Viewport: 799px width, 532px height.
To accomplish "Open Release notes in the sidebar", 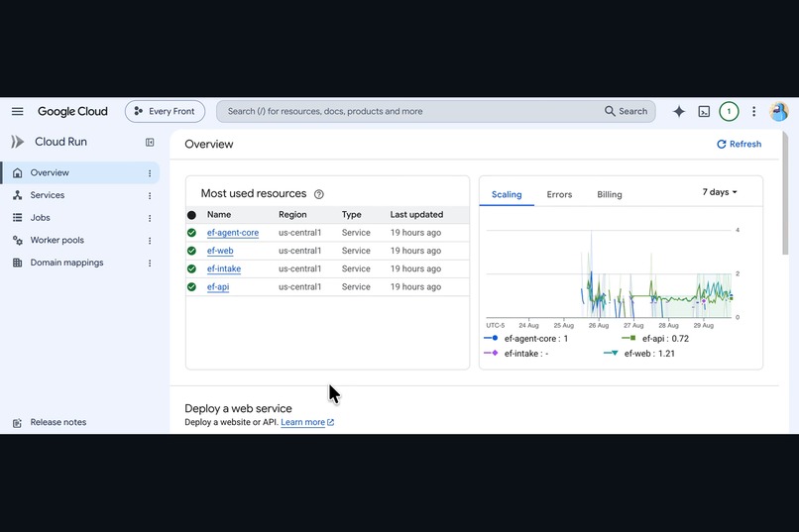I will (58, 422).
